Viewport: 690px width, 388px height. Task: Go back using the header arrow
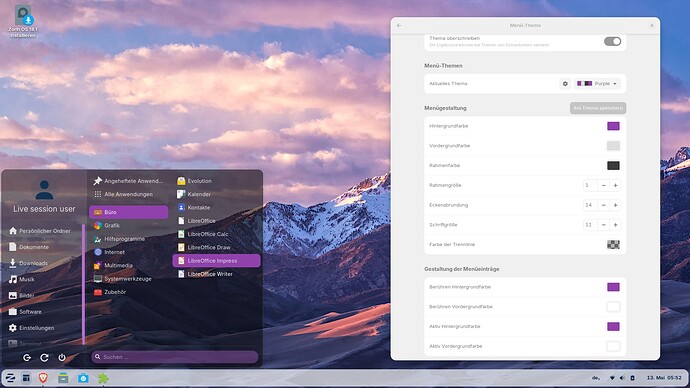[399, 26]
